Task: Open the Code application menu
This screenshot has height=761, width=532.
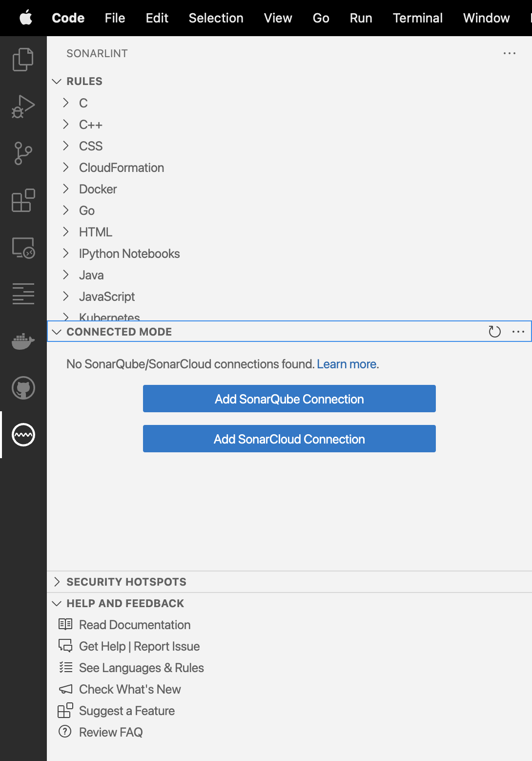Action: (68, 18)
